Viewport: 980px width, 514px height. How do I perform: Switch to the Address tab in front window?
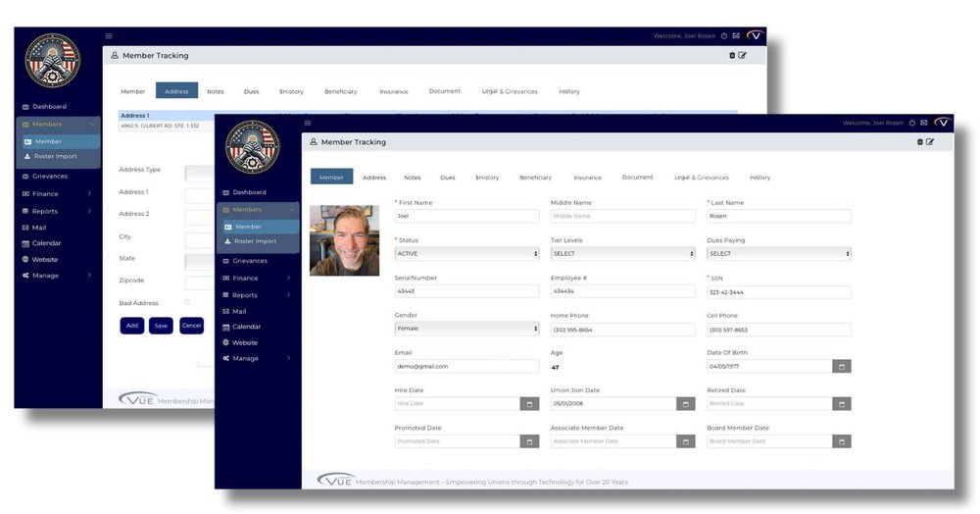(x=374, y=178)
